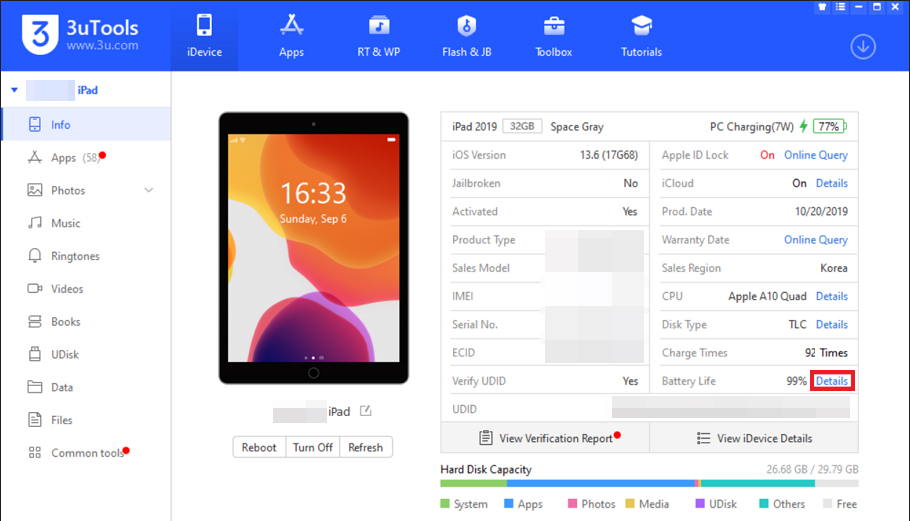Click the Files document icon
Image resolution: width=910 pixels, height=521 pixels.
(x=35, y=419)
